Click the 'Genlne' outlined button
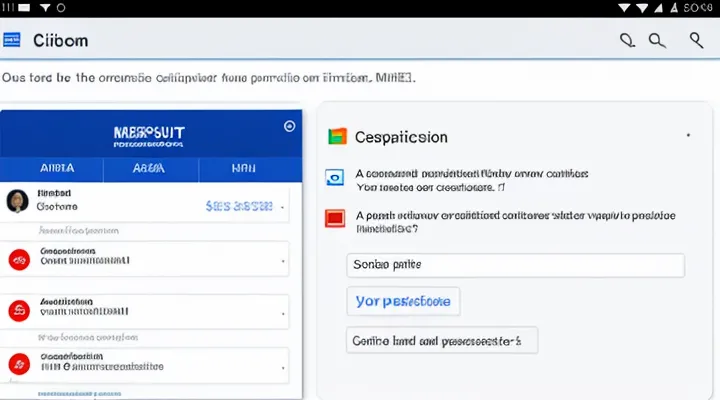The height and width of the screenshot is (400, 720). coord(441,340)
